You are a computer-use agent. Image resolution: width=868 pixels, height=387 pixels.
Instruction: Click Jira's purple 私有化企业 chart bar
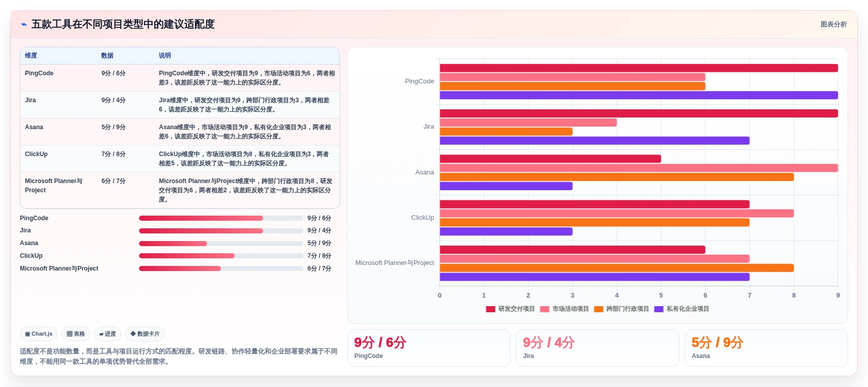[595, 141]
